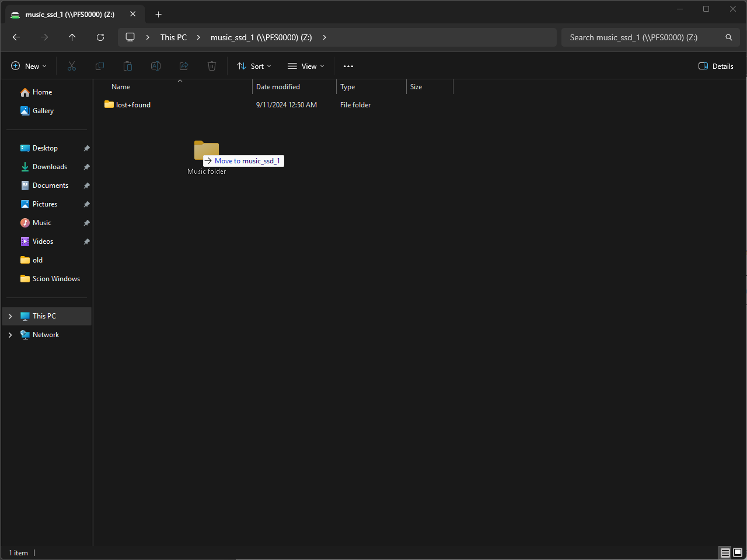
Task: Select This PC in navigation pane
Action: point(47,316)
